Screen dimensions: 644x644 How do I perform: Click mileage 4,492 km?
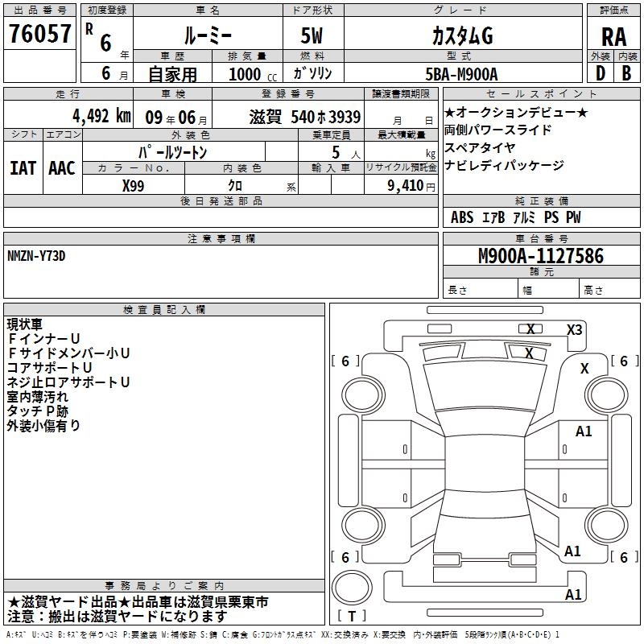pos(101,116)
